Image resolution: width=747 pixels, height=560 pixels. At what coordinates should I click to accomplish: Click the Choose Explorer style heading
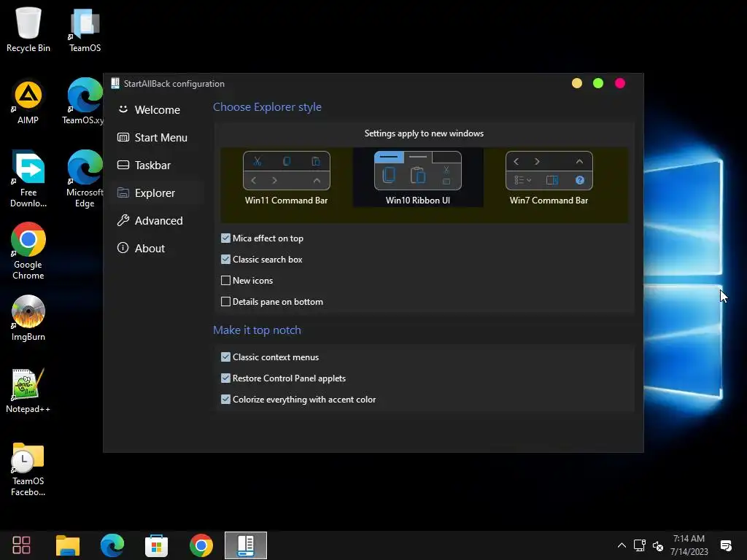tap(267, 107)
